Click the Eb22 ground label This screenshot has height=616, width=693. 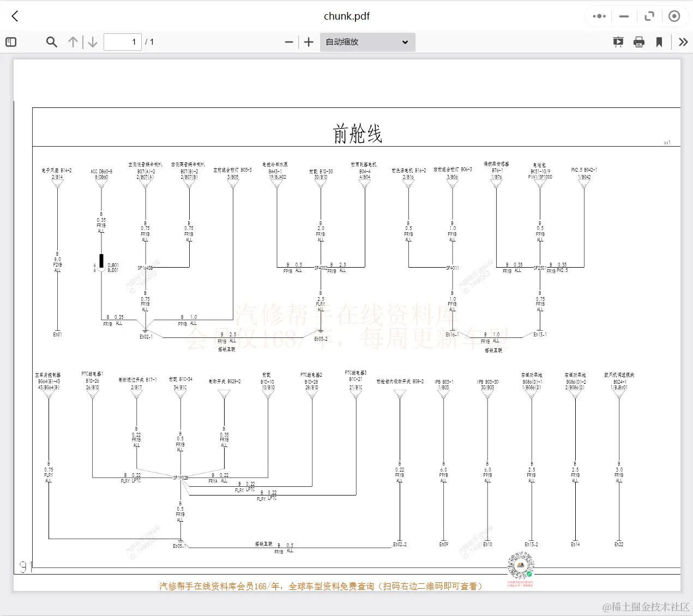click(619, 544)
